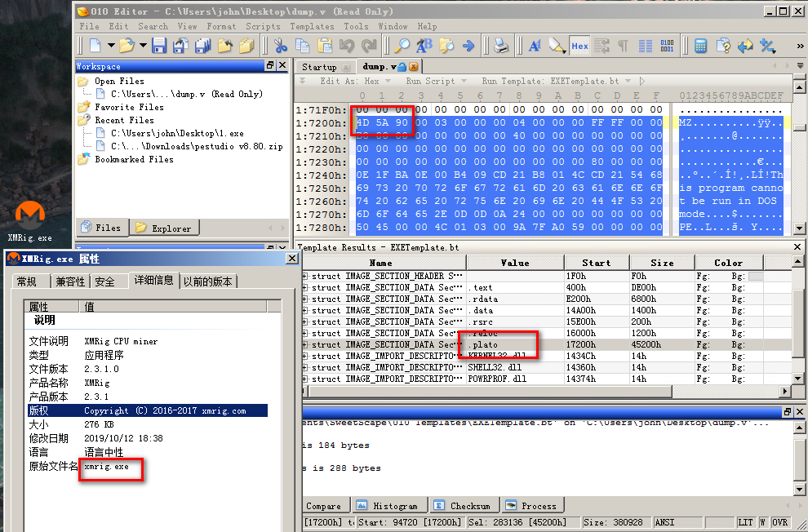Click the Copy toolbar icon

[x=302, y=46]
